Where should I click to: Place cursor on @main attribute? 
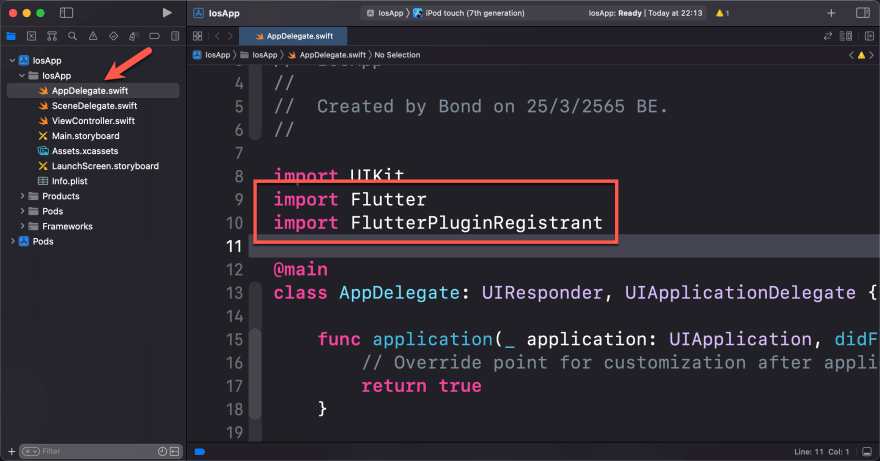(x=300, y=270)
